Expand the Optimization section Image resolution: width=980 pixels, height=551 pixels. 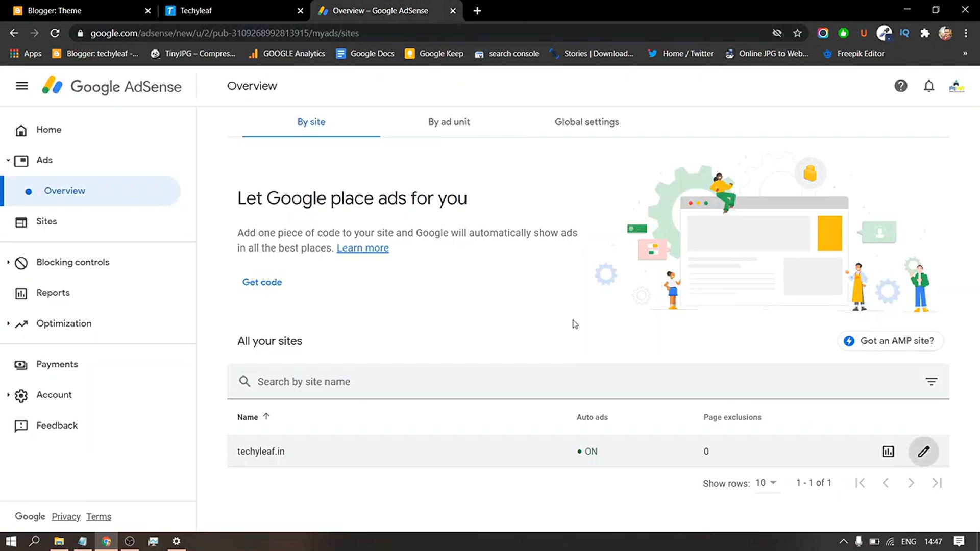click(x=8, y=323)
